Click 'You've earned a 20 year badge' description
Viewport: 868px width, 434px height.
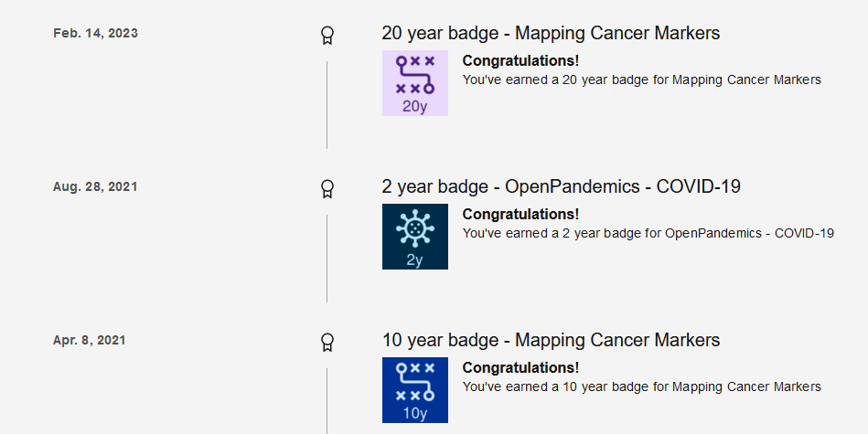coord(641,79)
